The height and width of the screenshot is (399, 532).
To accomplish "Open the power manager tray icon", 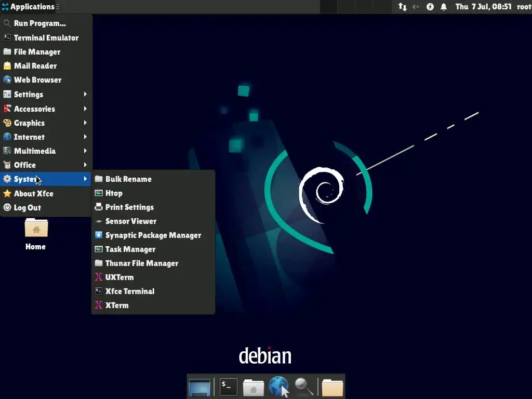I will point(430,7).
